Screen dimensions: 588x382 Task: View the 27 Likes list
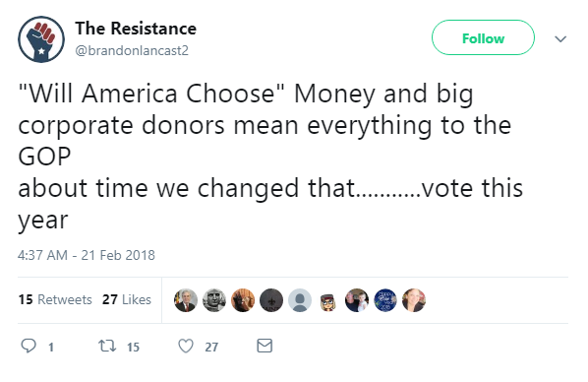click(127, 299)
